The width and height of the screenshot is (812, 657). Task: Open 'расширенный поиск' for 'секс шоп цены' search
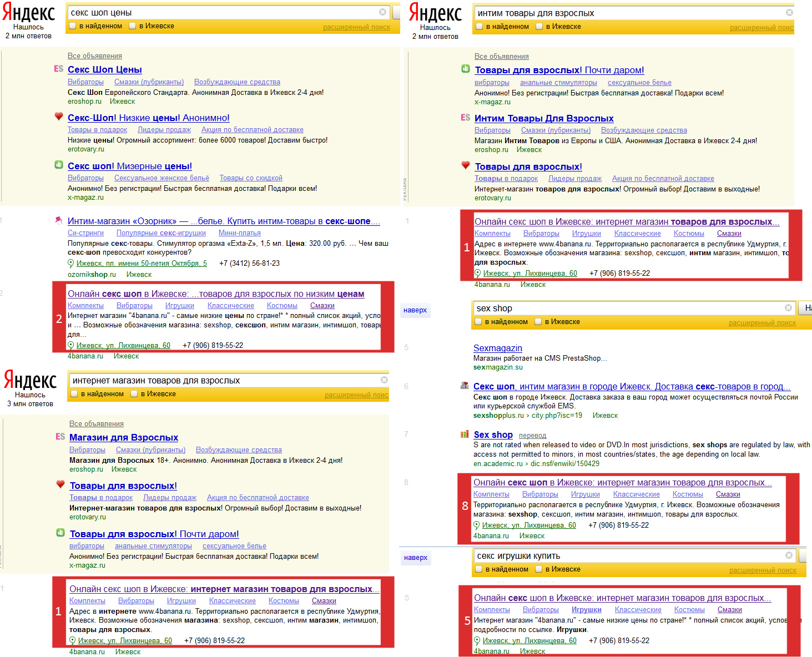(357, 27)
